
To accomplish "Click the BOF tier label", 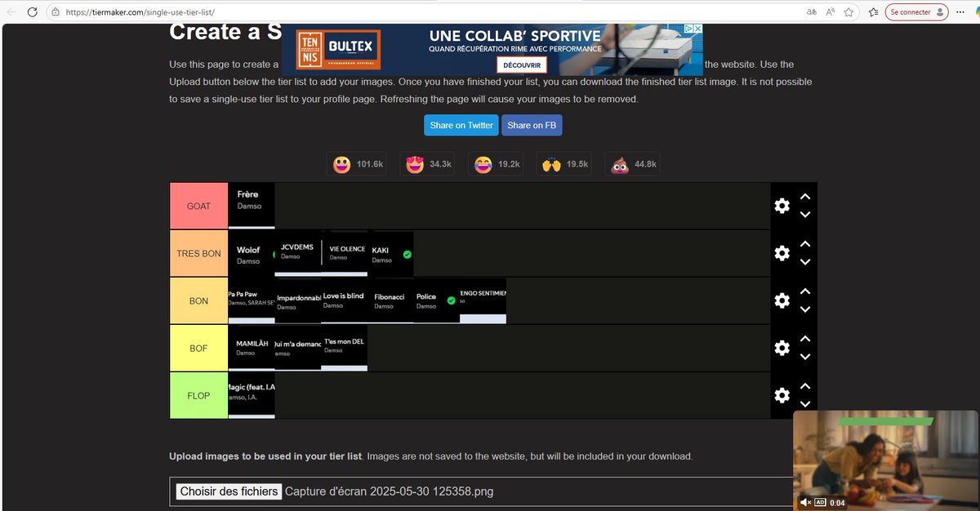I will coord(198,349).
